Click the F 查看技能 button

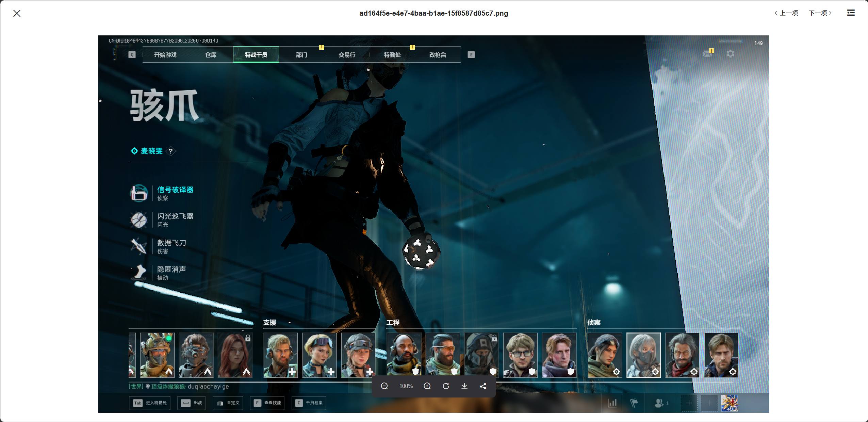click(x=267, y=403)
